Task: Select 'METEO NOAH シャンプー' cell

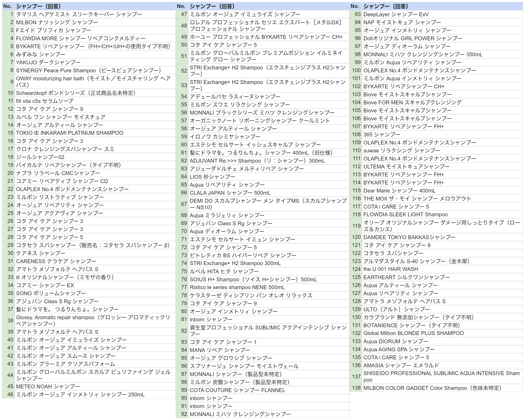Action: (x=95, y=386)
